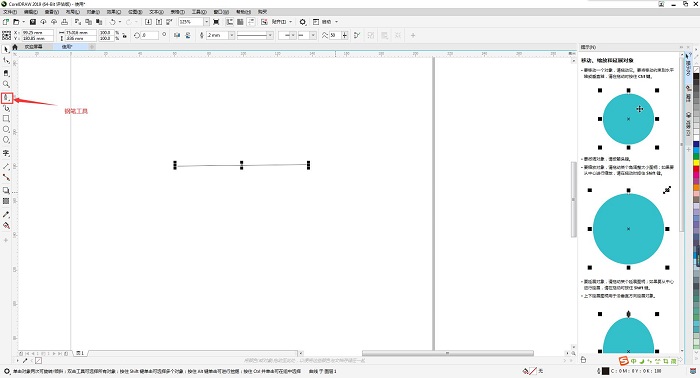Click the New document icon
700x378 pixels.
coord(6,21)
